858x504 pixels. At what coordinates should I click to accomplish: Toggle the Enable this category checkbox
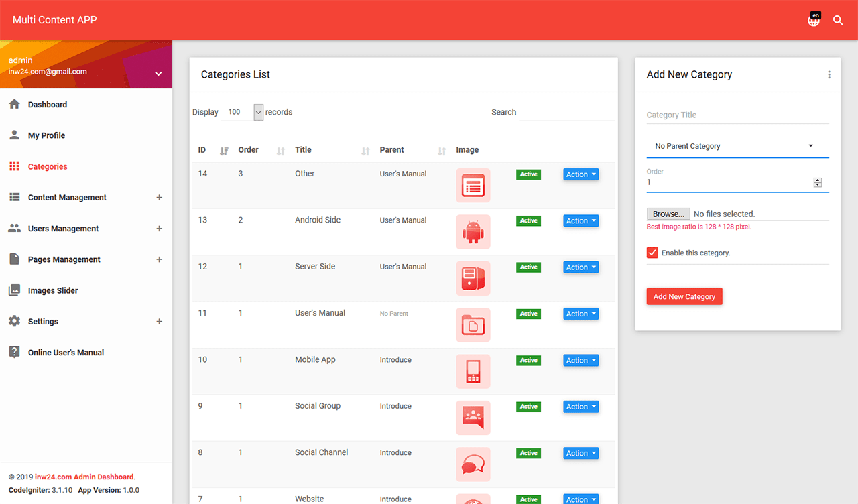click(652, 253)
